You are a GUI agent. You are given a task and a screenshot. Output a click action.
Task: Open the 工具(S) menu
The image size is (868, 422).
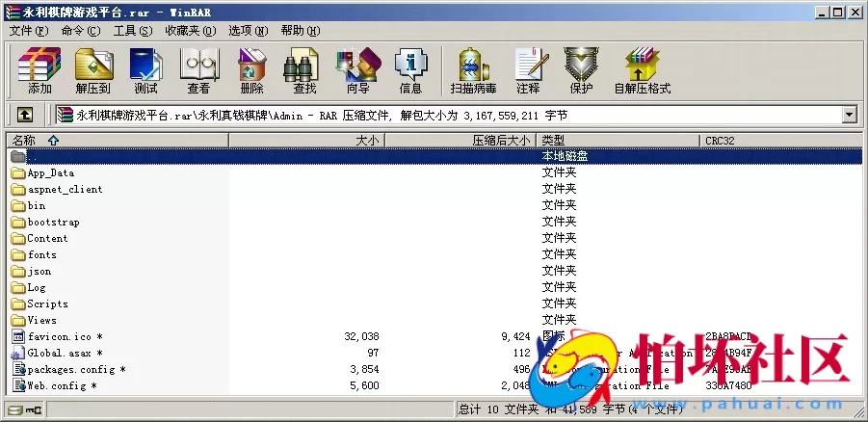click(133, 31)
